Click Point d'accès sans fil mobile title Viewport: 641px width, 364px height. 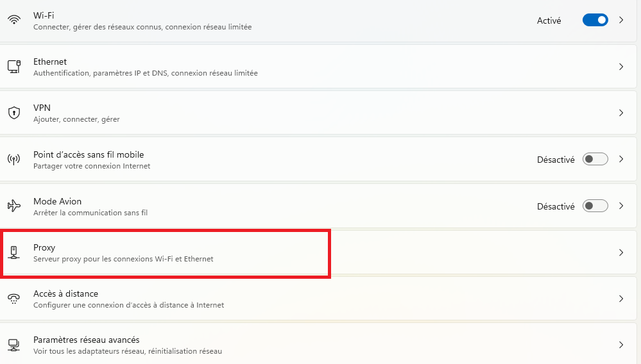coord(89,154)
